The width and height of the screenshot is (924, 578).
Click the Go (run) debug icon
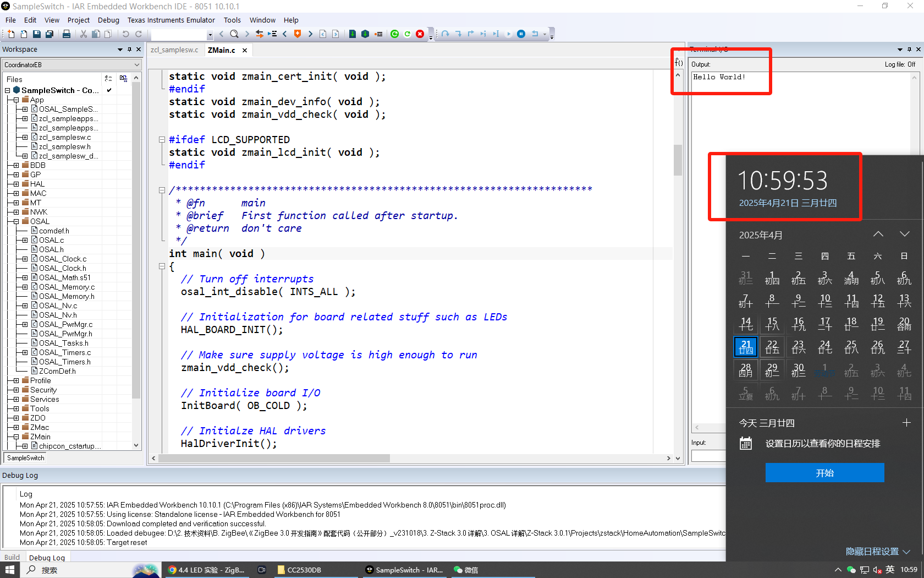click(509, 34)
